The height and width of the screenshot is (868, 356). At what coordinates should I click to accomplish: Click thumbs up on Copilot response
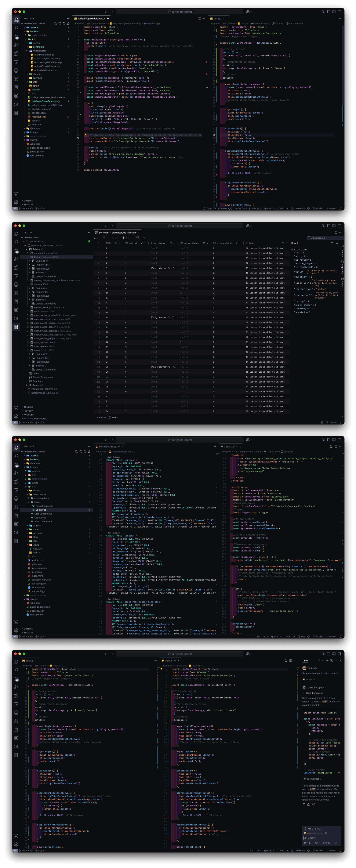point(309,804)
